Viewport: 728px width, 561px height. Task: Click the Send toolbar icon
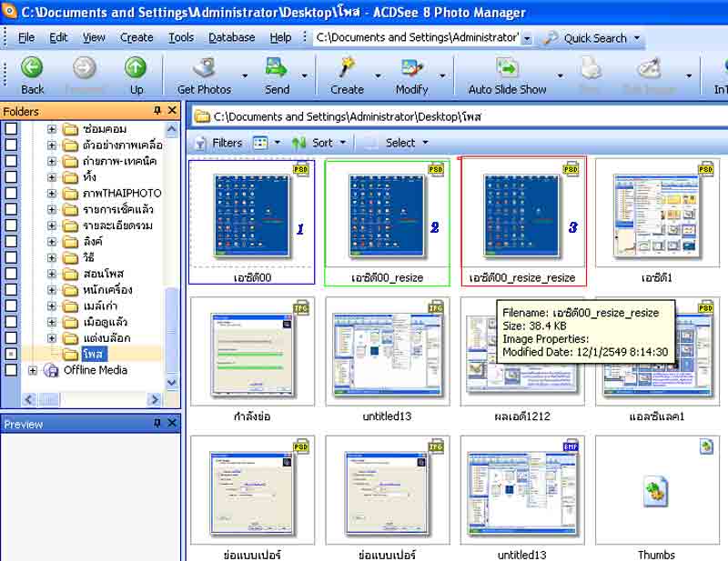tap(277, 68)
